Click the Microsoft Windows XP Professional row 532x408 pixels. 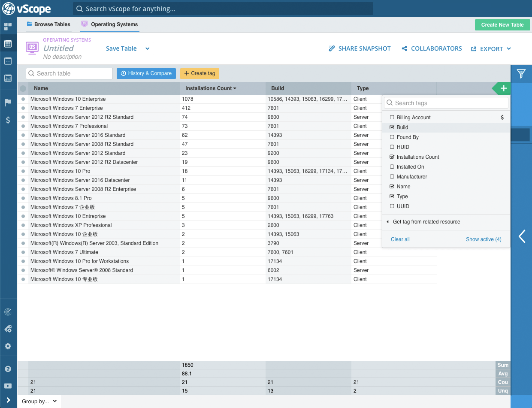pyautogui.click(x=227, y=225)
